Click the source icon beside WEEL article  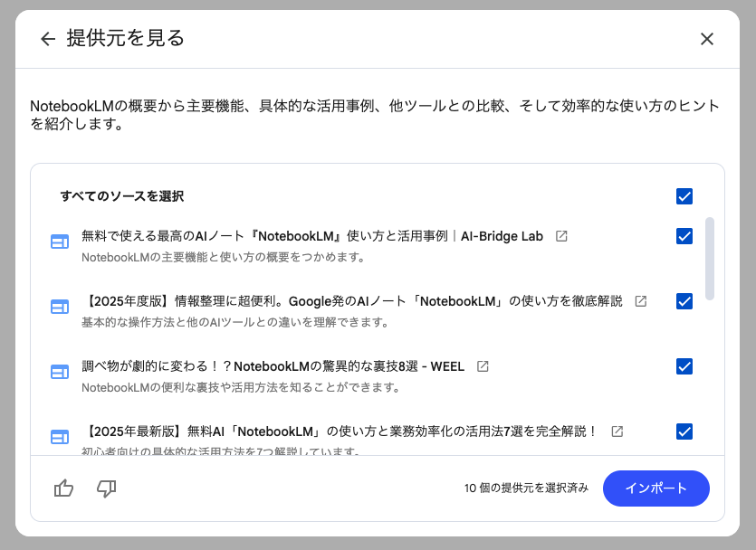click(x=60, y=372)
